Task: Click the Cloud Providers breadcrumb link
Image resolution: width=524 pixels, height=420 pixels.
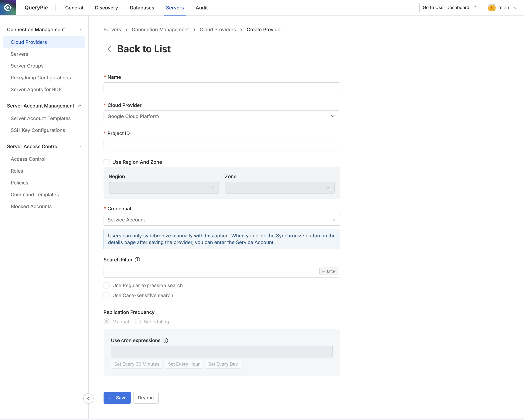Action: pyautogui.click(x=218, y=30)
